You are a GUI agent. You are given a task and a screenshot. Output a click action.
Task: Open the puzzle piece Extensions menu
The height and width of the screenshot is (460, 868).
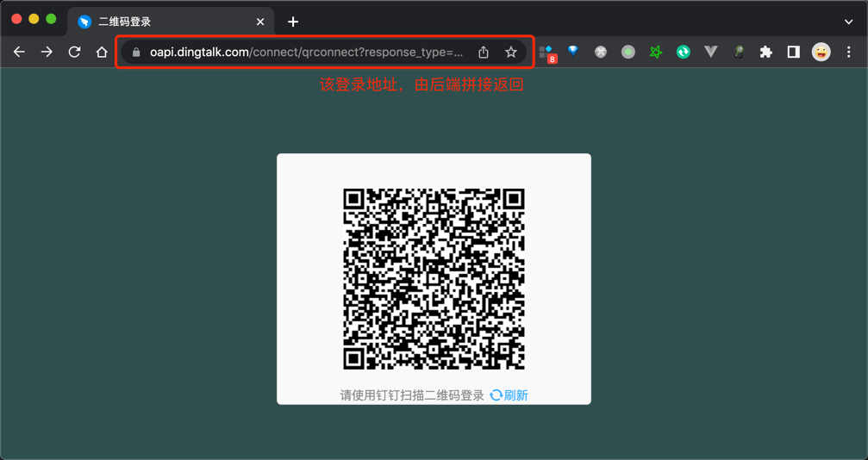click(765, 53)
